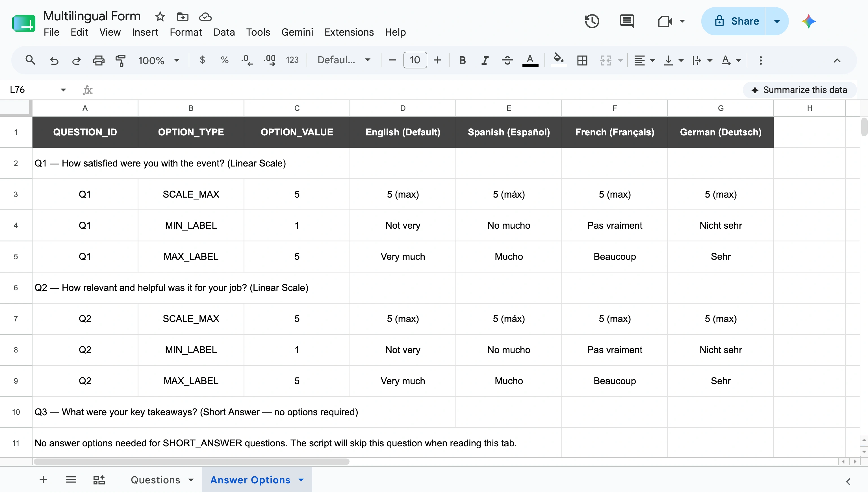Open the more toolbar options menu
This screenshot has height=493, width=868.
(760, 60)
